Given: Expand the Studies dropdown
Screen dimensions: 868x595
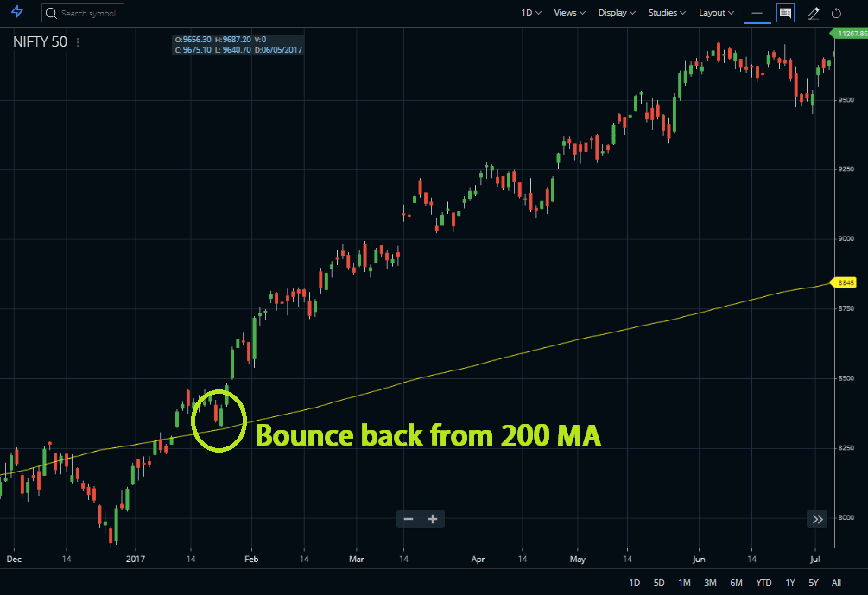Looking at the screenshot, I should tap(667, 13).
